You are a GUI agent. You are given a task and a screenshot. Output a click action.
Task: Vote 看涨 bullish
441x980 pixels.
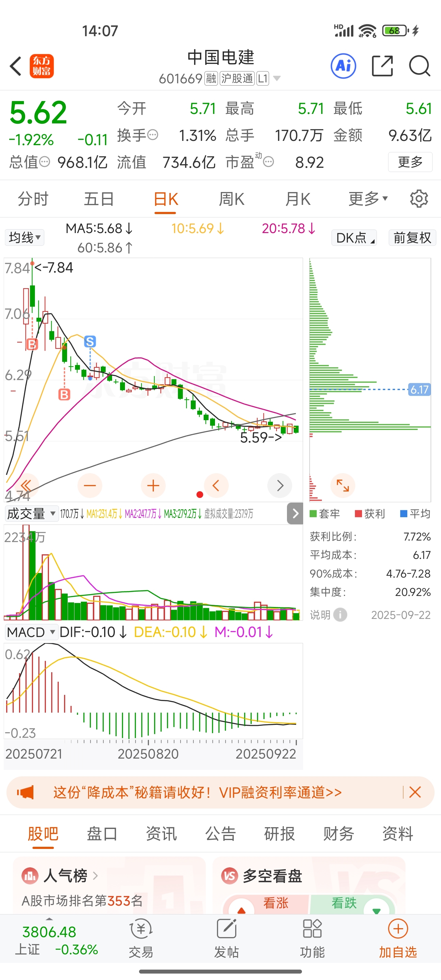266,904
